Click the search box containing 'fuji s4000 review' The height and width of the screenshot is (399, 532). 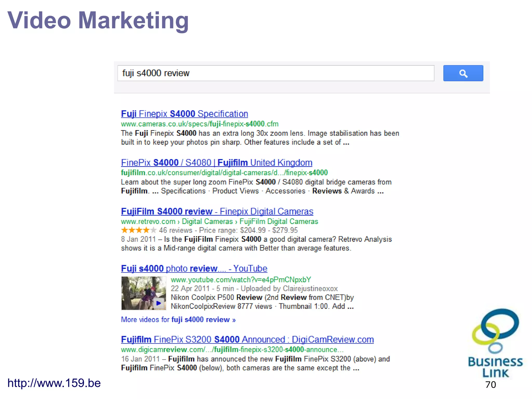coord(276,73)
